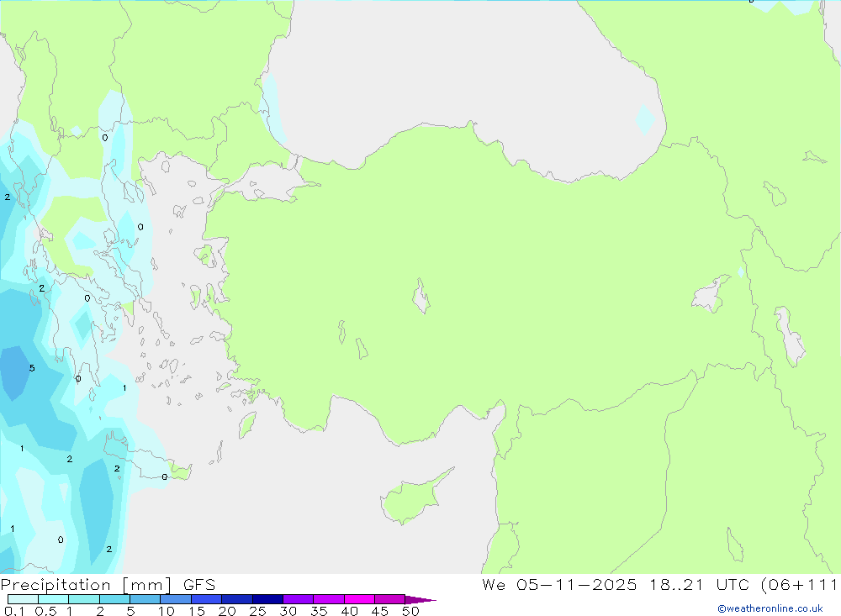Screen dimensions: 841x616
Task: Click the '(06+111' forecast run text
Action: pos(800,585)
